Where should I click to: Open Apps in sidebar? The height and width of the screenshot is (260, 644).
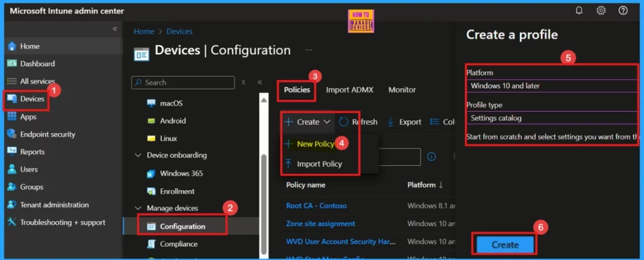click(x=28, y=116)
